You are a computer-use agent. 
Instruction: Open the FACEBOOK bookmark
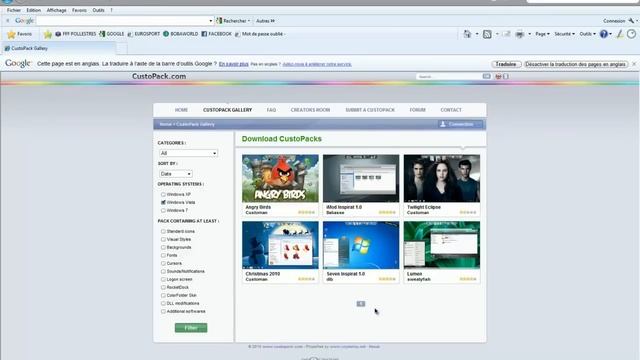[x=216, y=34]
